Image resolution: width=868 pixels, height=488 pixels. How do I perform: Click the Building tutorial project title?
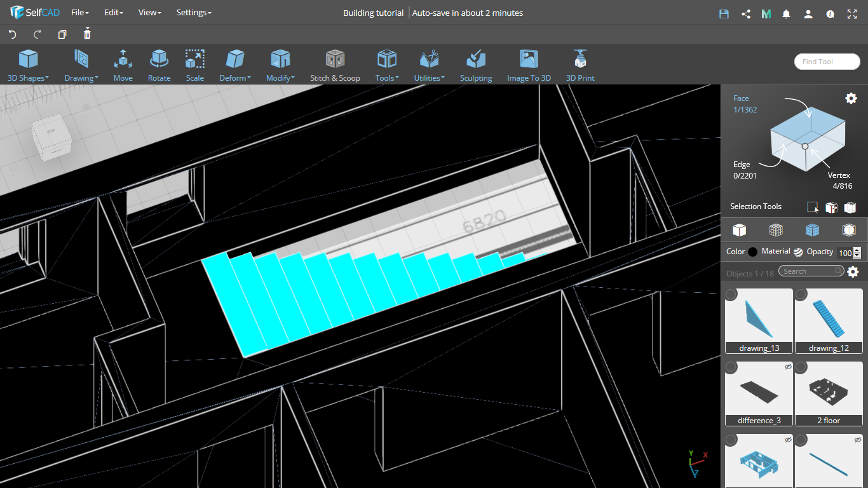click(373, 13)
